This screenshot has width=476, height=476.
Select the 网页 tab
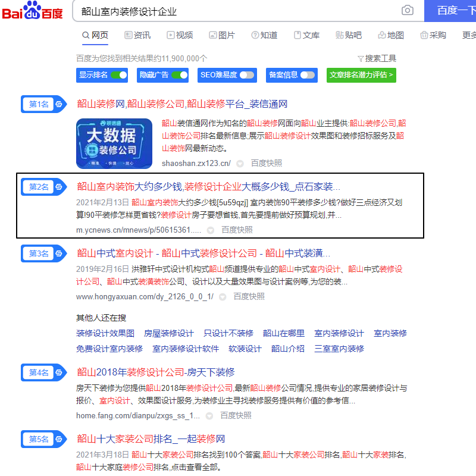tap(95, 35)
